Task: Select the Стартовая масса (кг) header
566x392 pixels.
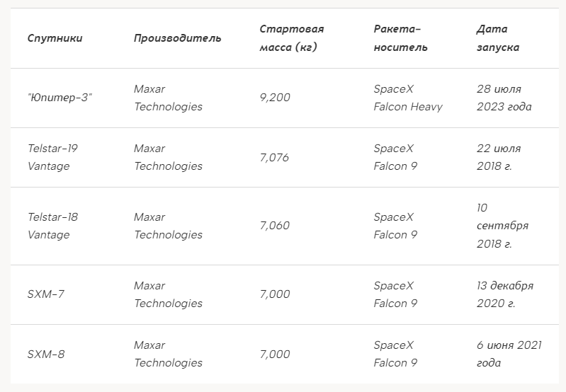Action: (x=292, y=38)
